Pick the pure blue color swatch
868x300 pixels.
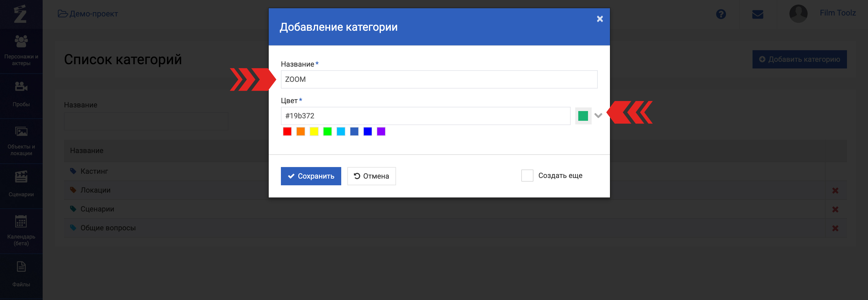click(x=368, y=131)
